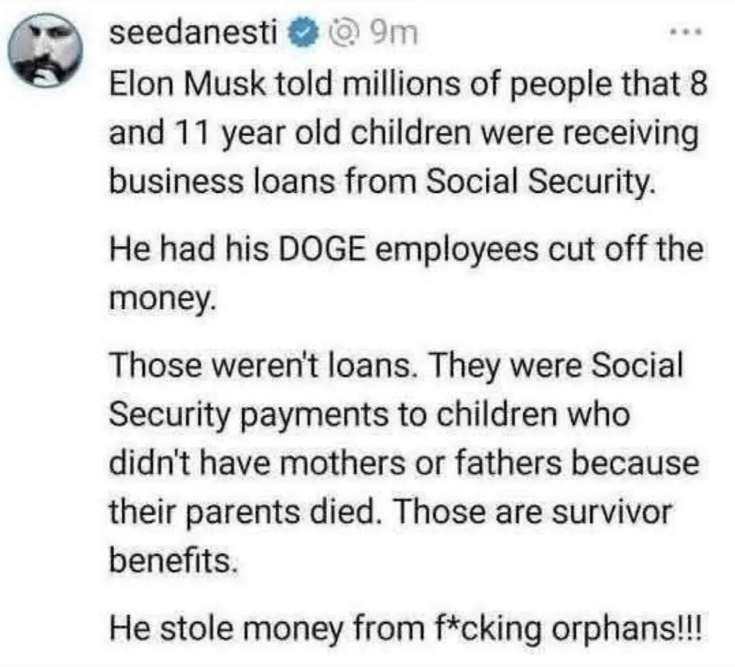Select the word "DOGE" in the post

click(x=322, y=249)
